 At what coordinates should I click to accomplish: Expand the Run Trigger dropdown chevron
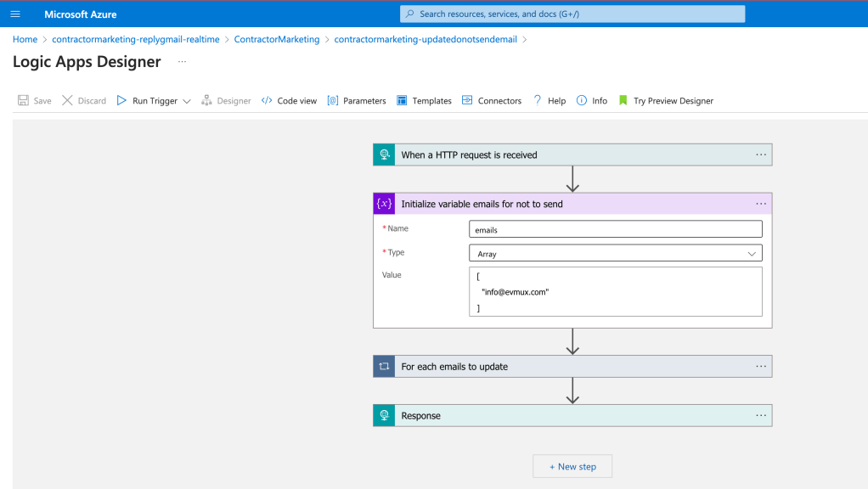coord(187,101)
